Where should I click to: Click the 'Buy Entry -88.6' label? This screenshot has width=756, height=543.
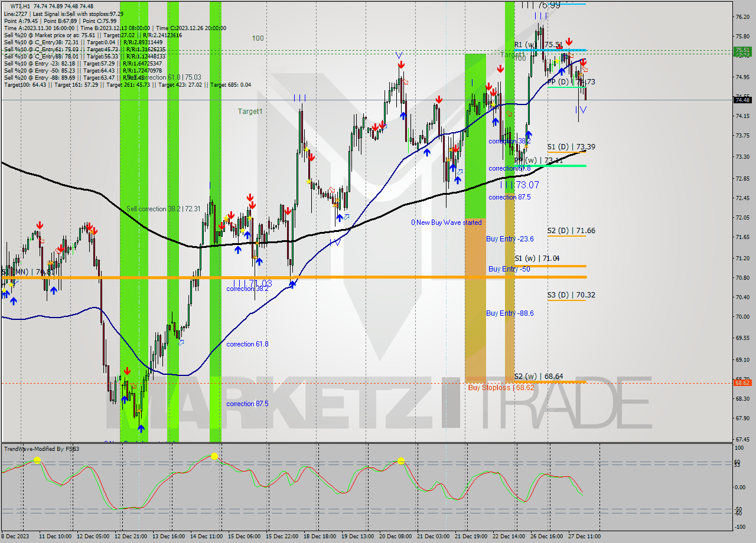pos(510,313)
